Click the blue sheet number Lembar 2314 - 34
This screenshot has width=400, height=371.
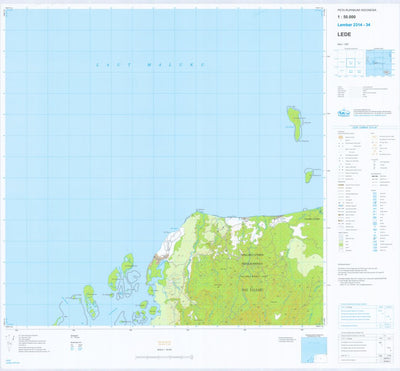[354, 25]
